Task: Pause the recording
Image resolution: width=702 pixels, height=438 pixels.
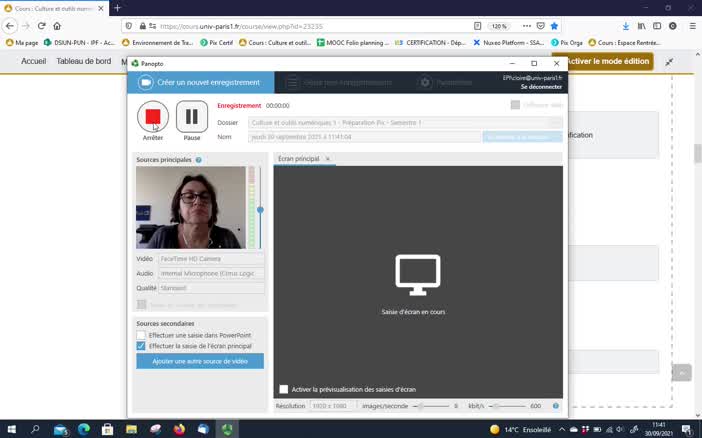Action: coord(192,117)
